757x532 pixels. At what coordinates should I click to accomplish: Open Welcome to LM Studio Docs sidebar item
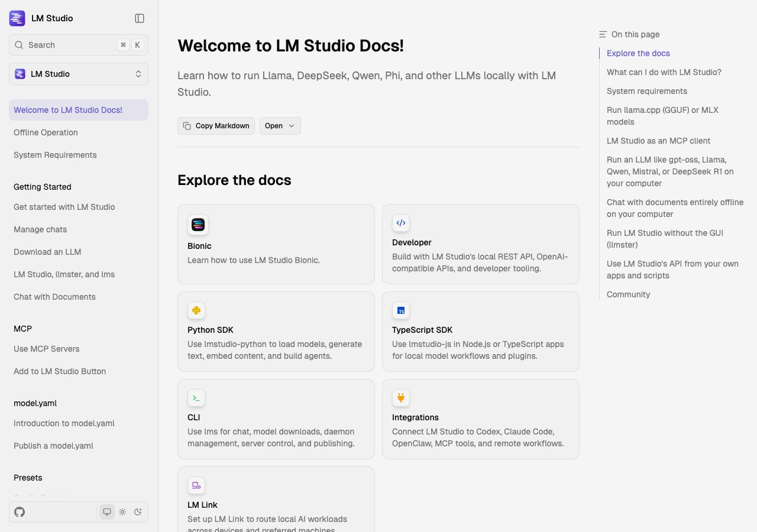point(79,110)
